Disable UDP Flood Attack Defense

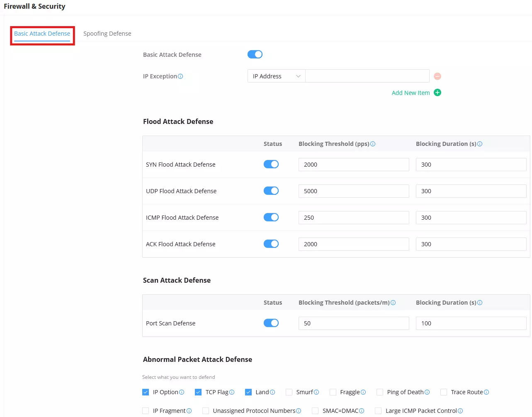[271, 191]
